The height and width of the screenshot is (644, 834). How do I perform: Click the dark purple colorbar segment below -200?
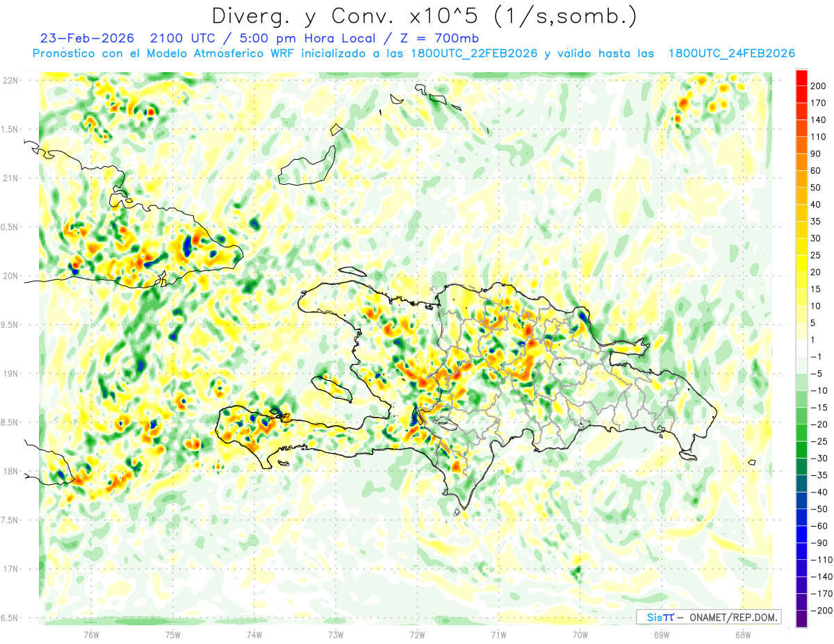[x=802, y=619]
